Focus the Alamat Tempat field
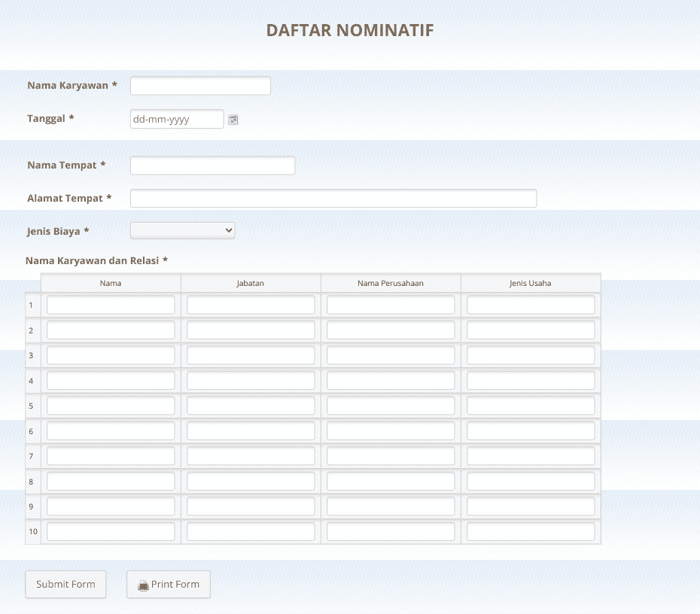Viewport: 700px width, 614px height. point(333,198)
